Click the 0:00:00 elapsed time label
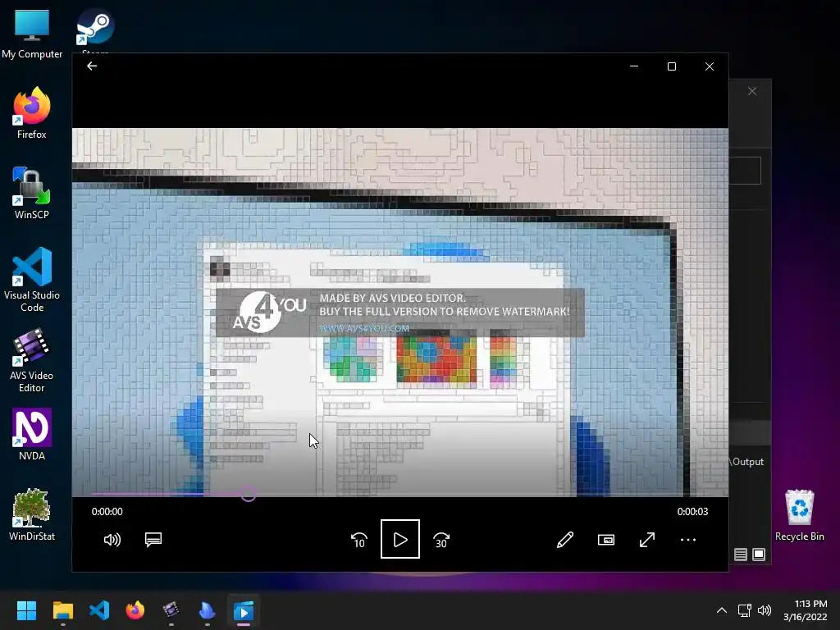 (107, 512)
